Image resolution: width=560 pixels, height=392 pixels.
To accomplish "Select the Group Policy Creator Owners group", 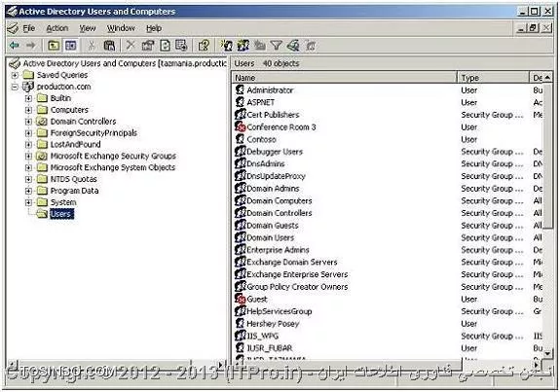I will pos(297,287).
